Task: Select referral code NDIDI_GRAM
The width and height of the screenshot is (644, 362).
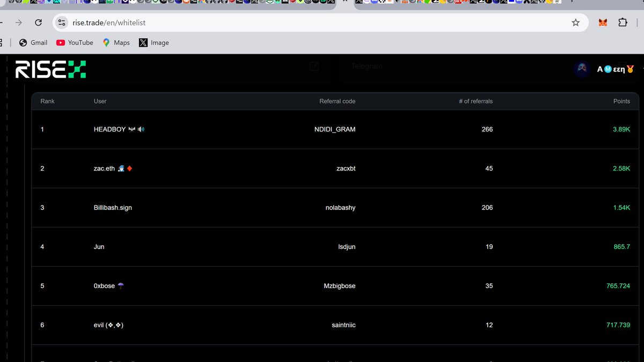Action: pyautogui.click(x=335, y=129)
